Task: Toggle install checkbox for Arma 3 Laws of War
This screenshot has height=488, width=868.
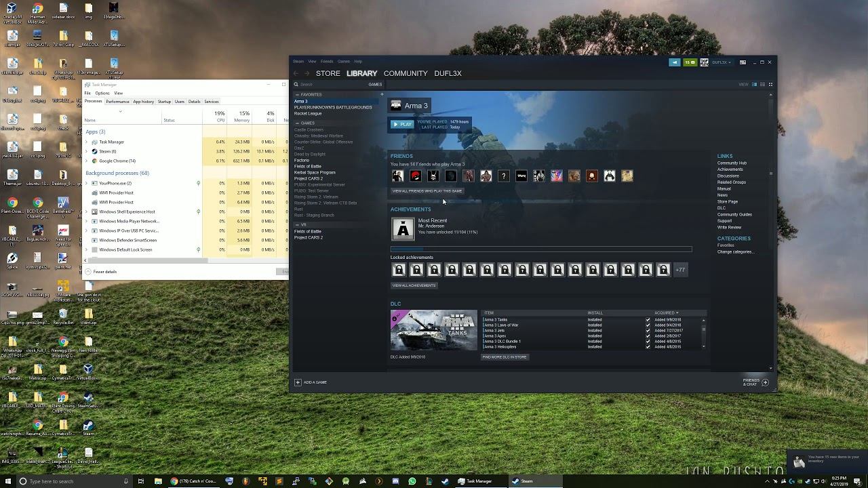Action: pos(648,325)
